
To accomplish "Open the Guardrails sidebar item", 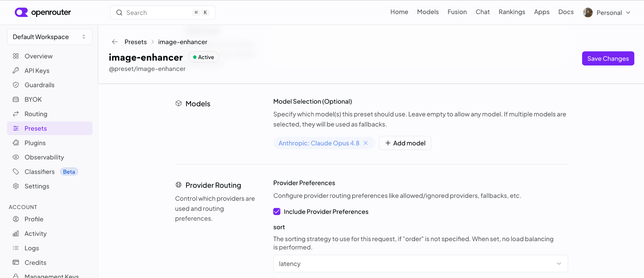I will [50, 85].
